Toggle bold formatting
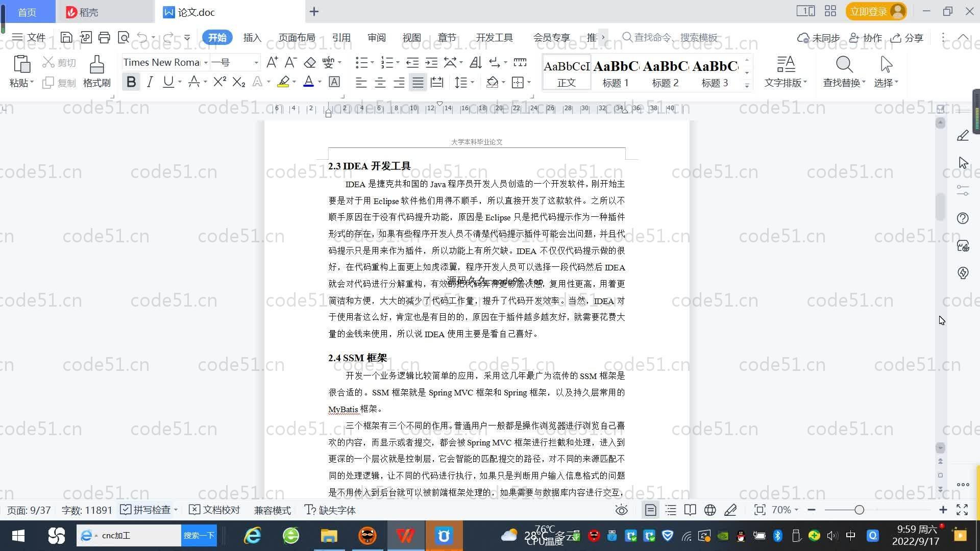 (x=131, y=82)
